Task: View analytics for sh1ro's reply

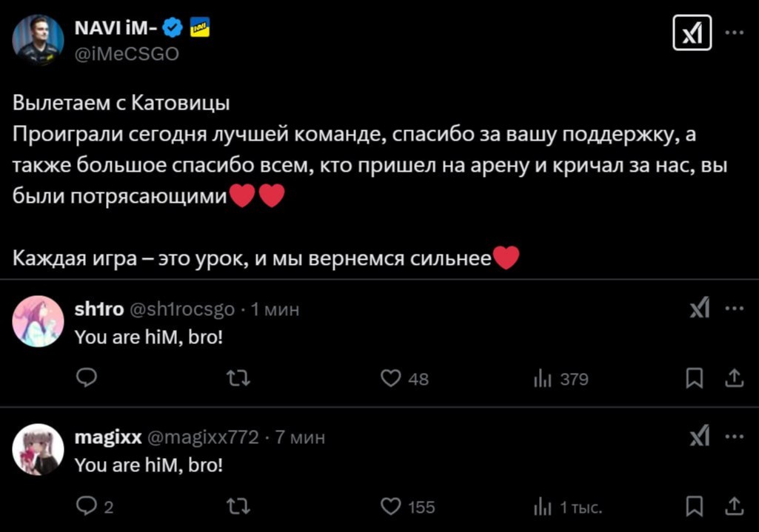Action: (x=543, y=379)
